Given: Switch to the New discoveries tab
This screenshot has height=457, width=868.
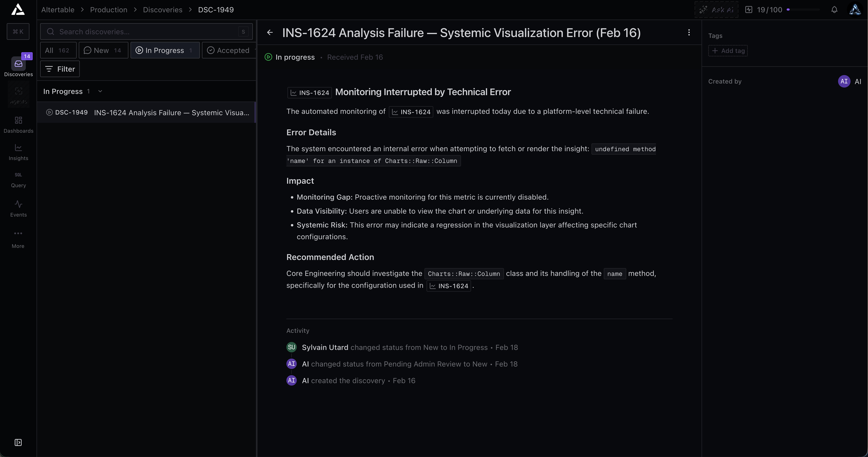Looking at the screenshot, I should click(x=103, y=50).
